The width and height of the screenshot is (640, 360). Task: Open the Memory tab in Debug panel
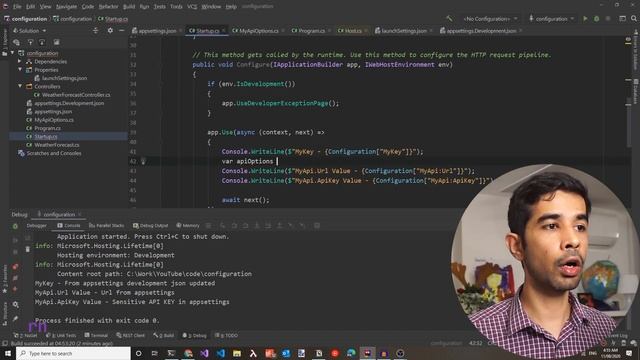[188, 225]
